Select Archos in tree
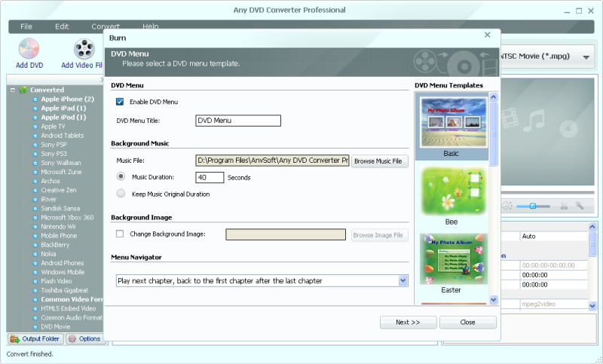 click(51, 181)
